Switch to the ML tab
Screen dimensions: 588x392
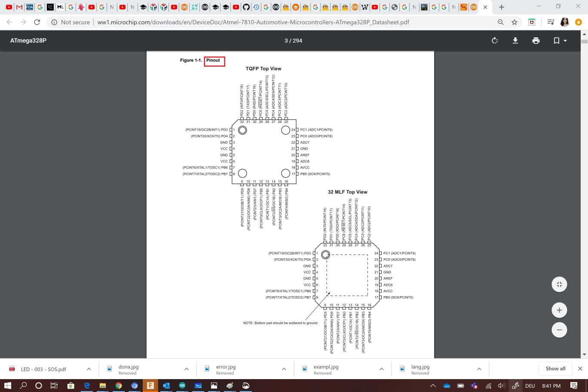pos(60,7)
